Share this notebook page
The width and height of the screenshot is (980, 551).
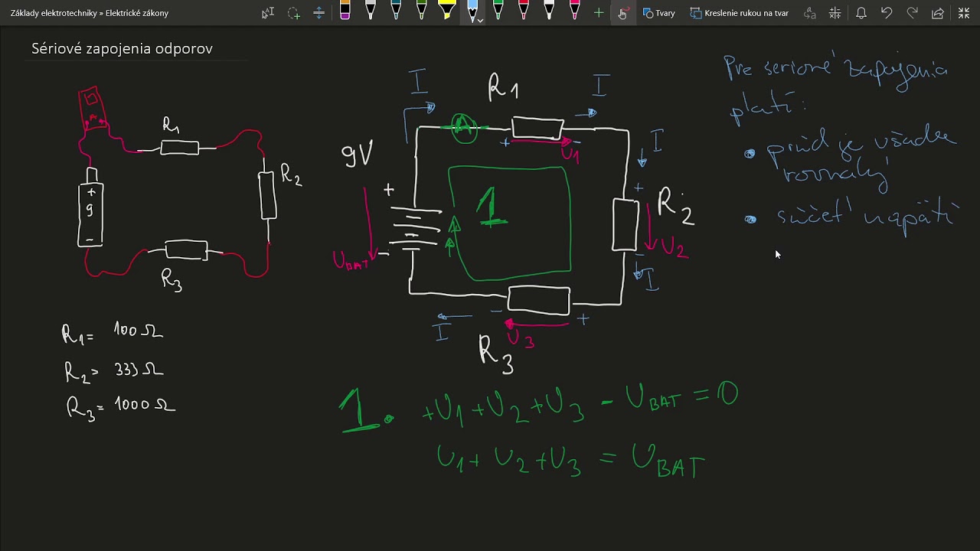tap(938, 13)
